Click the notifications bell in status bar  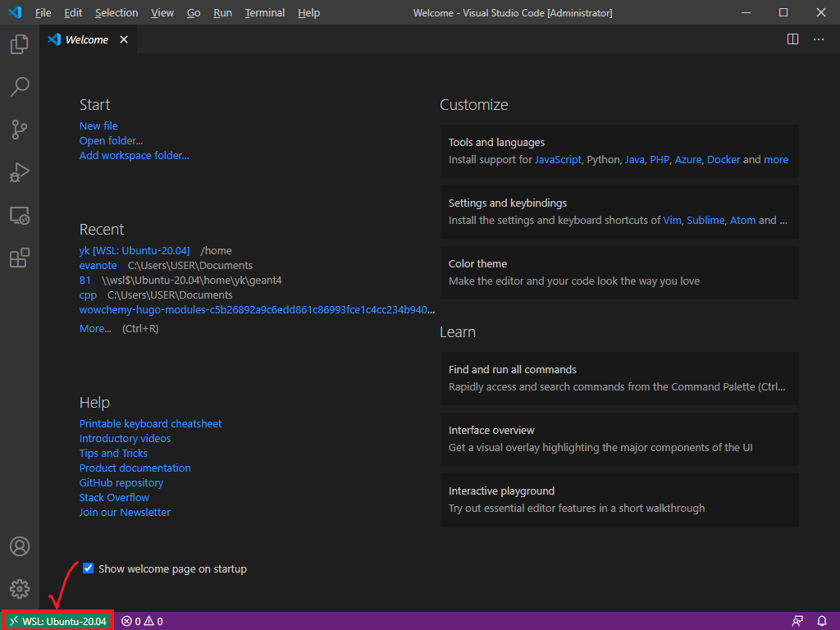(822, 621)
